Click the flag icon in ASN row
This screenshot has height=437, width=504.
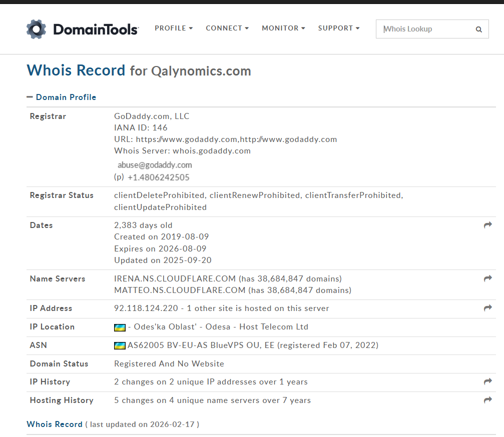pos(120,345)
